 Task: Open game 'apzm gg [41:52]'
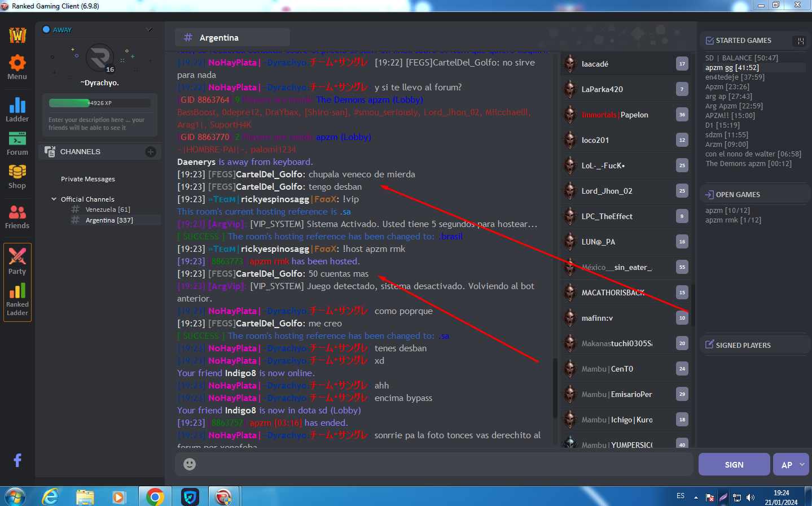[x=732, y=68]
